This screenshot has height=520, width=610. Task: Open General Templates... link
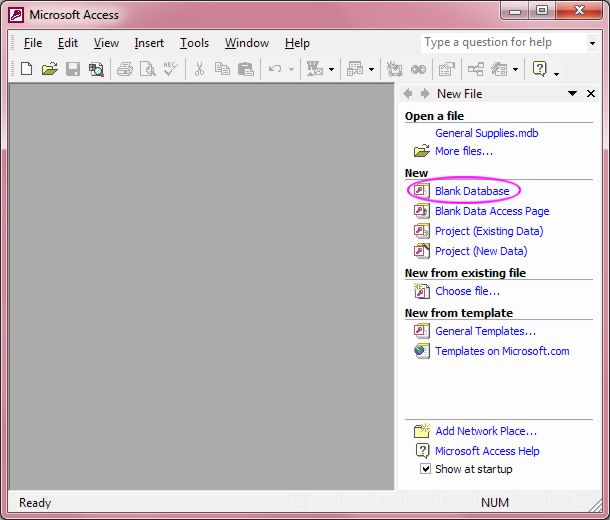(x=486, y=331)
